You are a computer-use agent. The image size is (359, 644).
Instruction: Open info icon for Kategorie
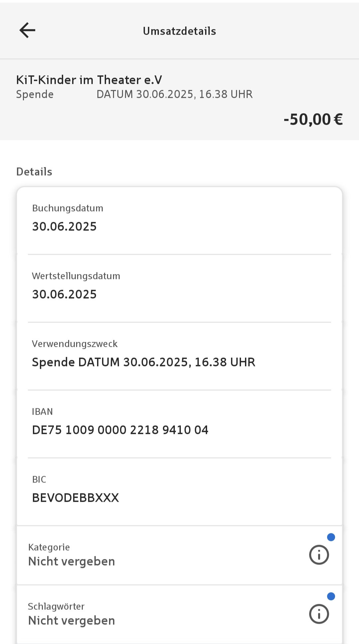point(319,555)
